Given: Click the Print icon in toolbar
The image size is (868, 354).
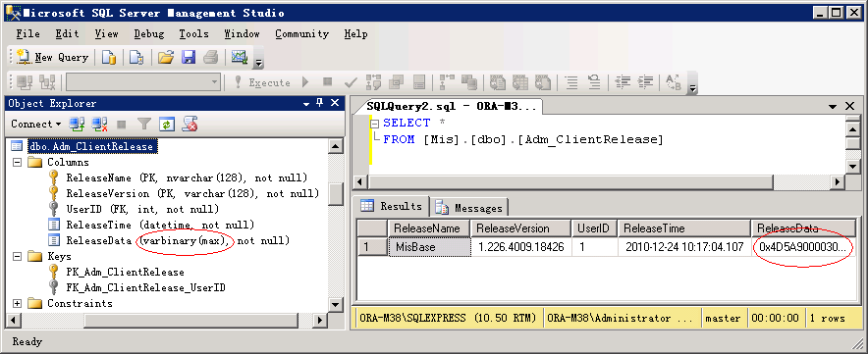Looking at the screenshot, I should click(x=211, y=57).
